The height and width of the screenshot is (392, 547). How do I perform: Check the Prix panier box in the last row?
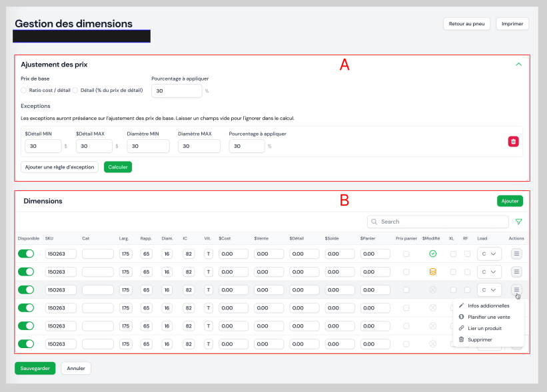tap(406, 344)
